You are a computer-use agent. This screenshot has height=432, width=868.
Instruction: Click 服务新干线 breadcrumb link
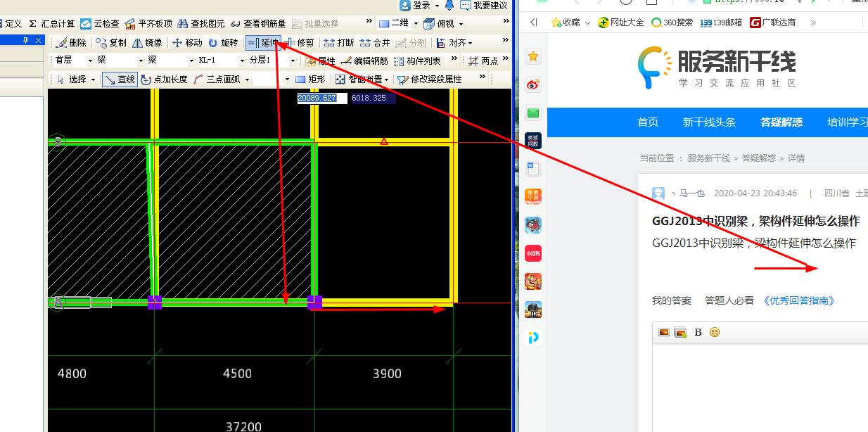click(x=708, y=158)
